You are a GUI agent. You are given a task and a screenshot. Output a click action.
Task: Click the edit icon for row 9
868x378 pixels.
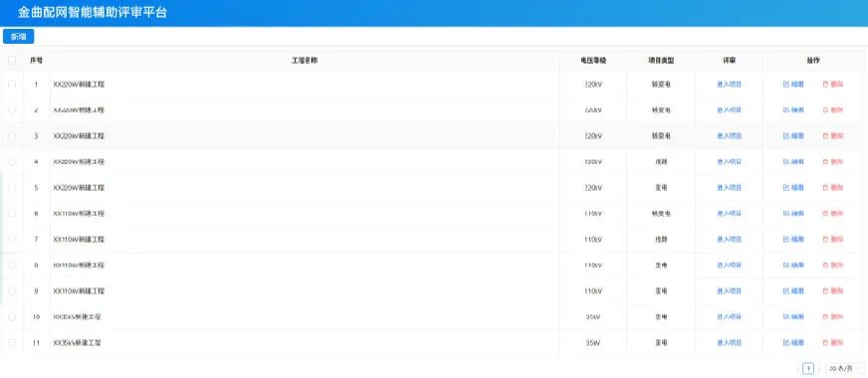(x=786, y=291)
